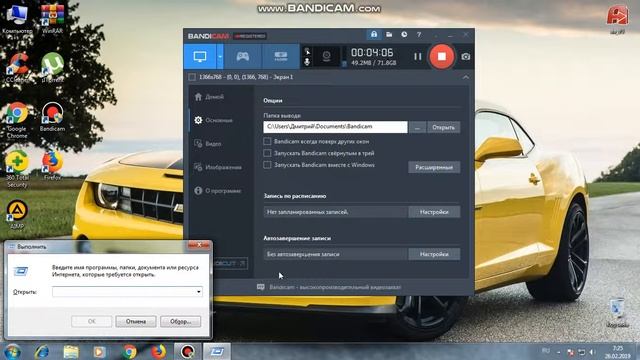640x360 pixels.
Task: Open Firefox desktop icon
Action: 52,166
